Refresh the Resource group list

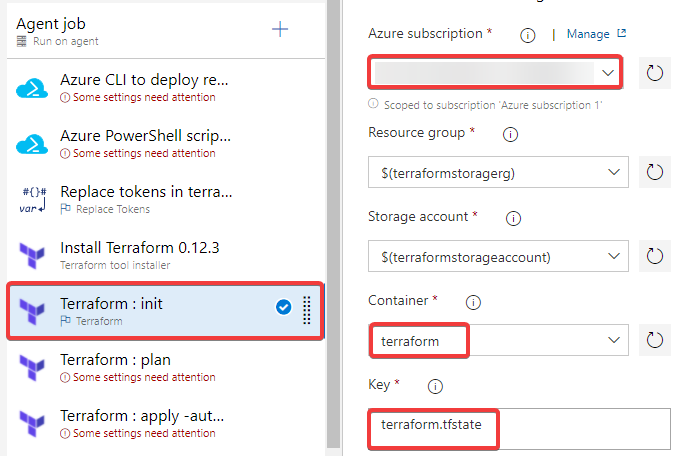pyautogui.click(x=655, y=172)
